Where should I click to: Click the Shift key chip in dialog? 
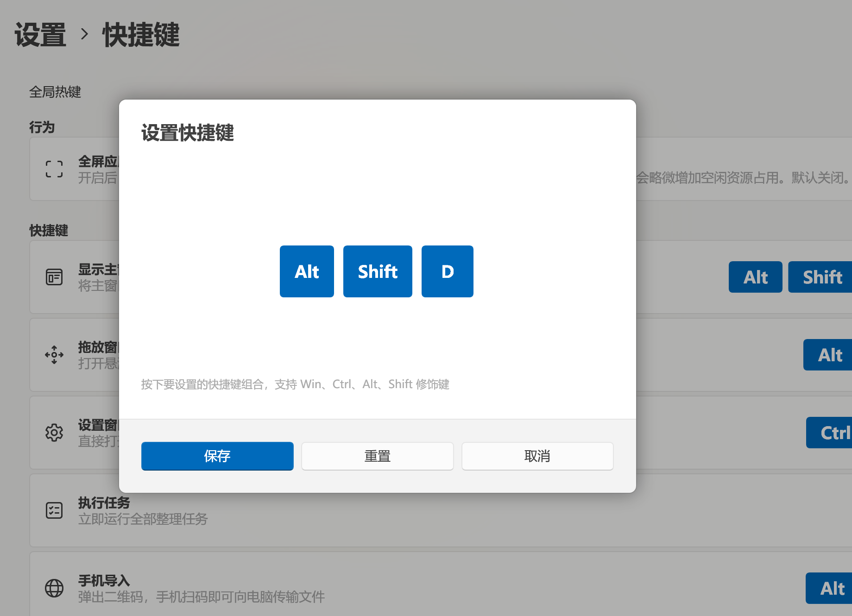[378, 271]
